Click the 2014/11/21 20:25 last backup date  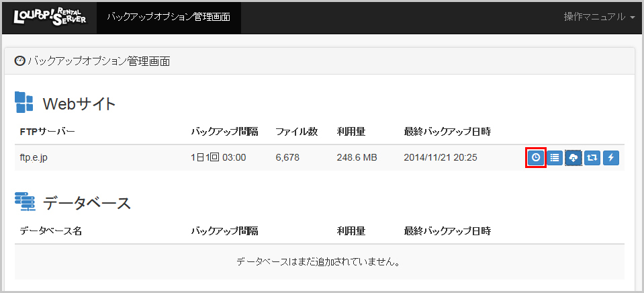(x=441, y=158)
